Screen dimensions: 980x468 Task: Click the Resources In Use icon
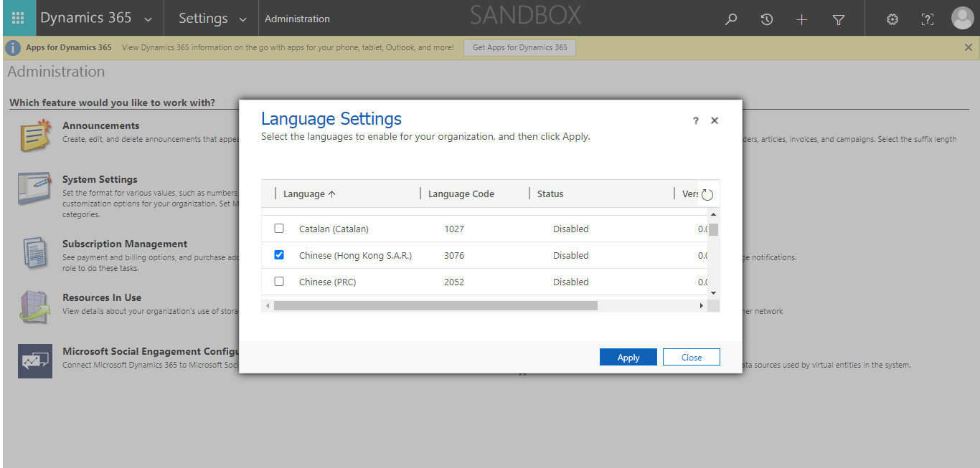coord(35,307)
